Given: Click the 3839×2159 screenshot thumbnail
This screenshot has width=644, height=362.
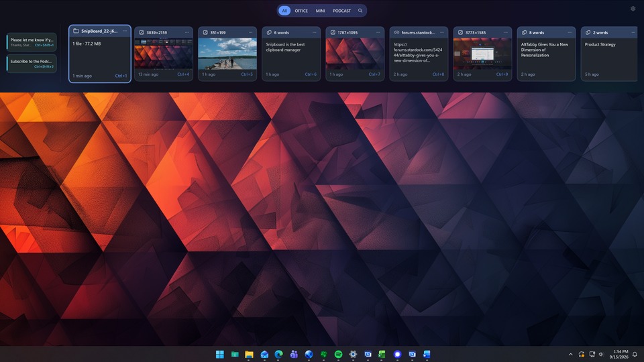Looking at the screenshot, I should [164, 54].
